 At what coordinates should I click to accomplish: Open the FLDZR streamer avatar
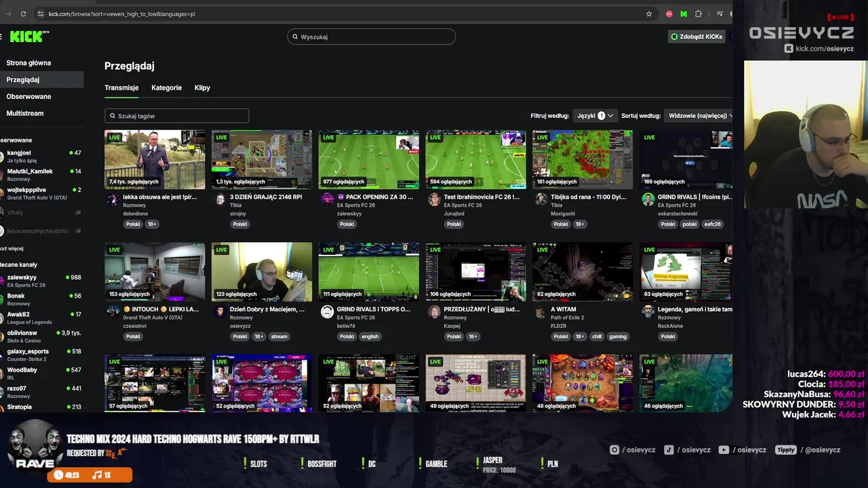541,312
